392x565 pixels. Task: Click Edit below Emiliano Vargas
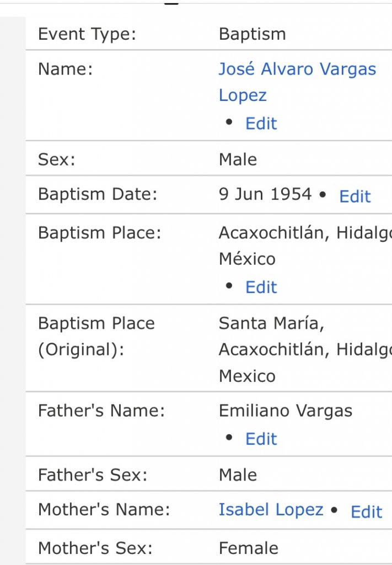tap(261, 439)
